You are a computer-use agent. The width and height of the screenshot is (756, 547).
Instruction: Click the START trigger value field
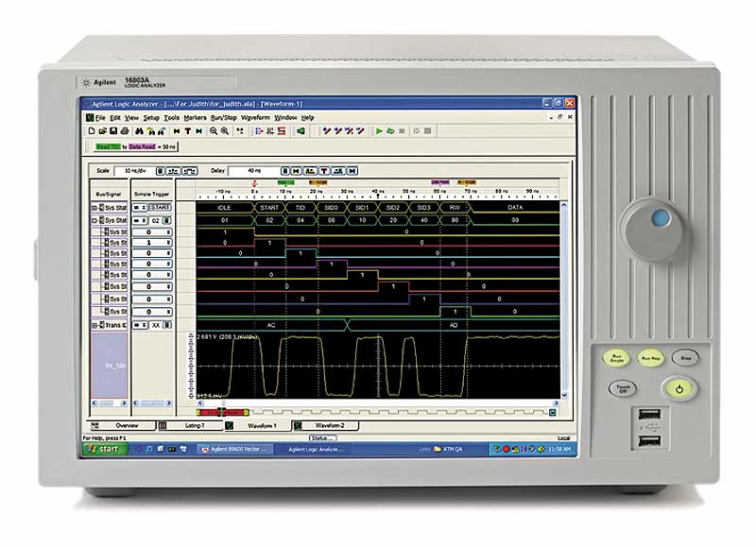[160, 207]
